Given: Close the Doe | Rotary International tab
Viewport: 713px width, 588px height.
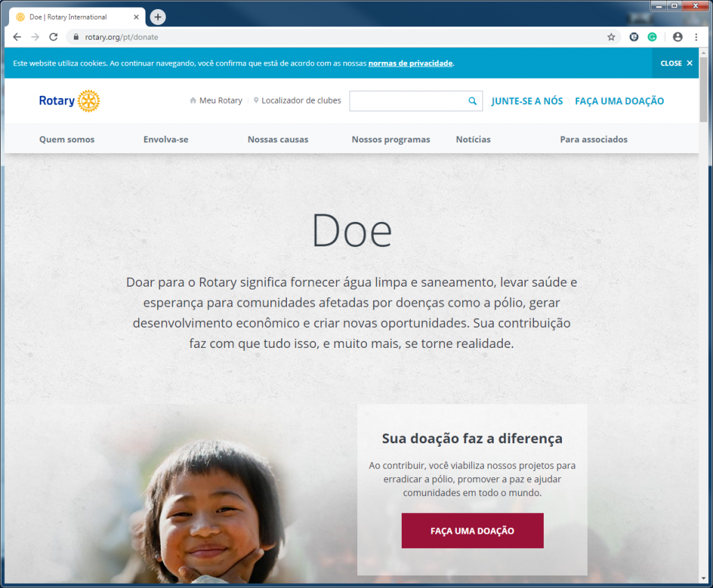Looking at the screenshot, I should coord(136,17).
